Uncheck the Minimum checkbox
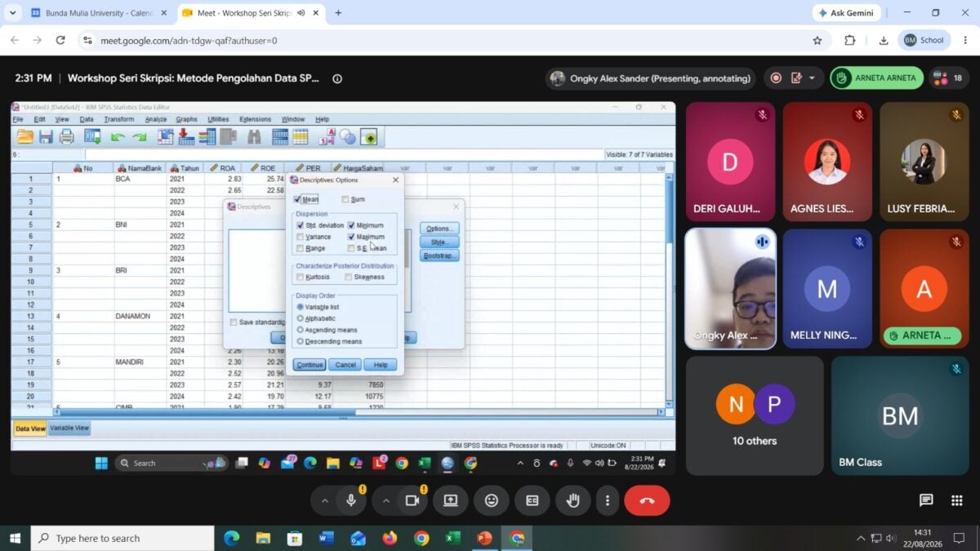 tap(351, 225)
